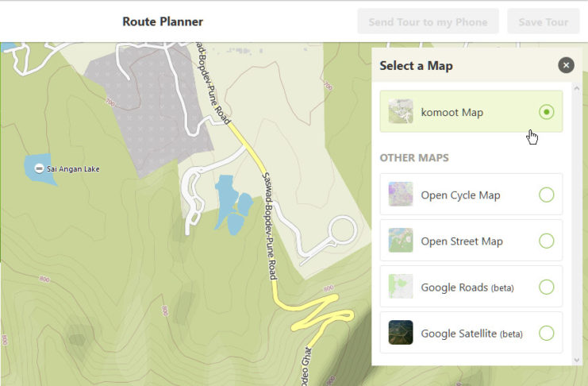
Task: Click the Open Street Map thumbnail icon
Action: point(401,241)
